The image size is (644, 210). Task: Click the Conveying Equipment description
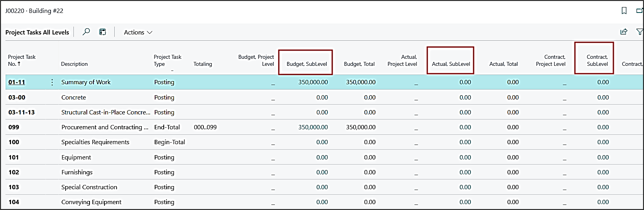[x=91, y=202]
